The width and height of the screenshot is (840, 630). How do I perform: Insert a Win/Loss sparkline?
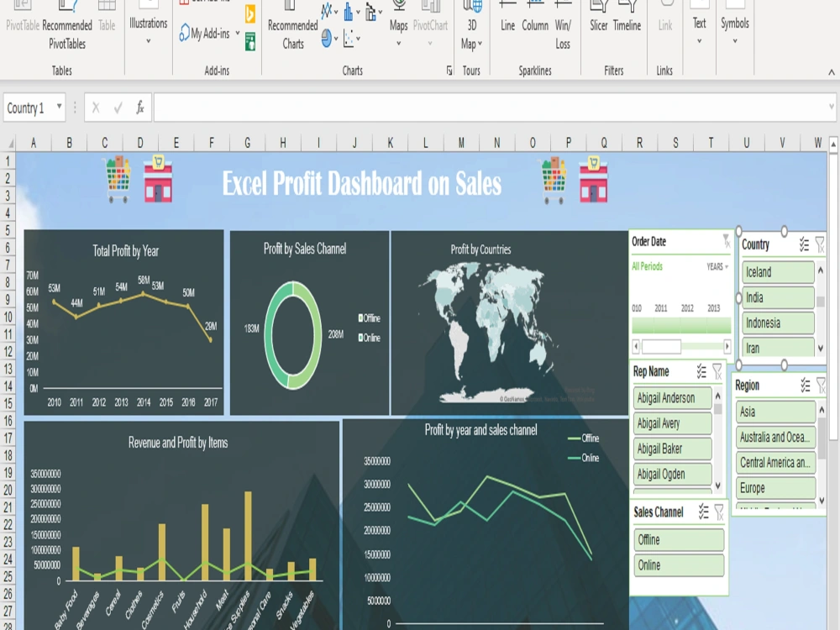click(x=563, y=26)
